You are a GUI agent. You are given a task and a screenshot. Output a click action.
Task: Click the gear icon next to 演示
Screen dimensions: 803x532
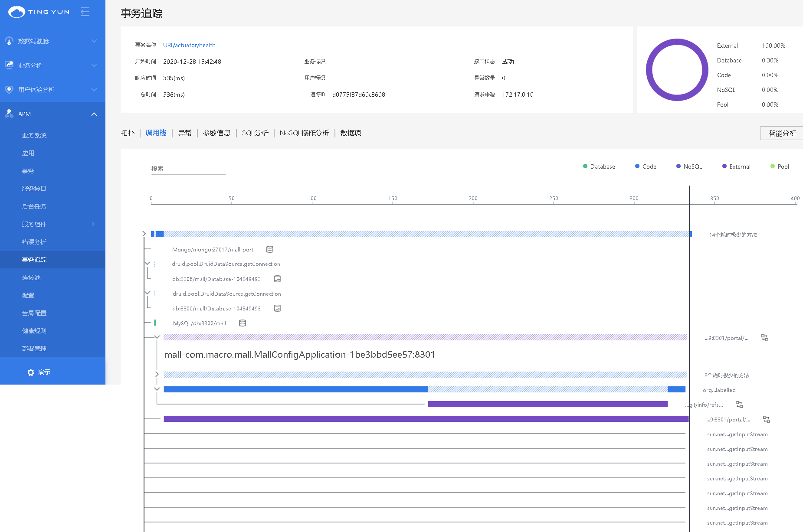pos(30,372)
